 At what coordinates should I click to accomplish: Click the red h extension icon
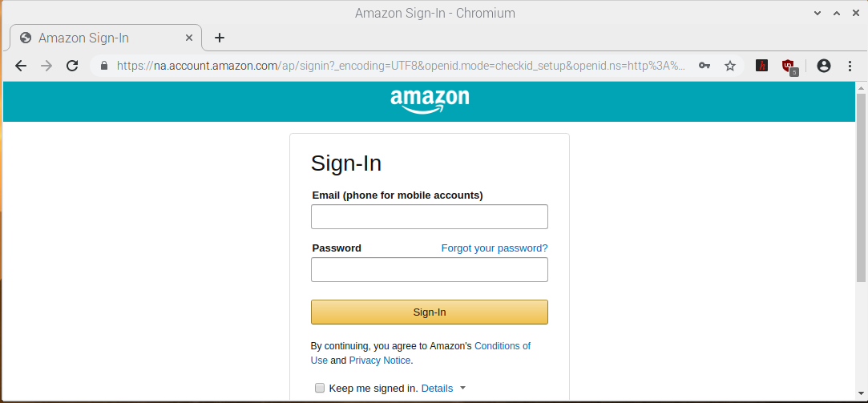[761, 66]
